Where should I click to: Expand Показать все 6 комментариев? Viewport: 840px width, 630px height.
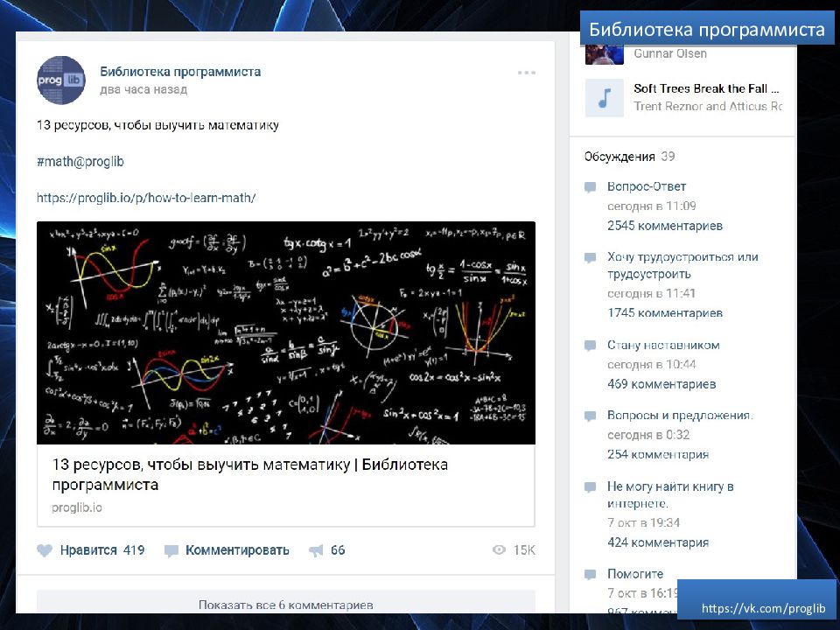tap(286, 602)
